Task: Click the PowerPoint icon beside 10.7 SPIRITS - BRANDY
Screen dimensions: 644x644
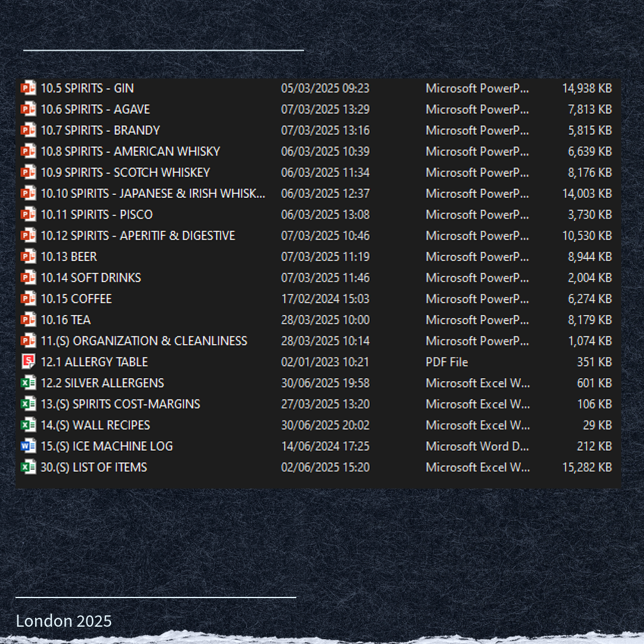Action: pos(29,130)
